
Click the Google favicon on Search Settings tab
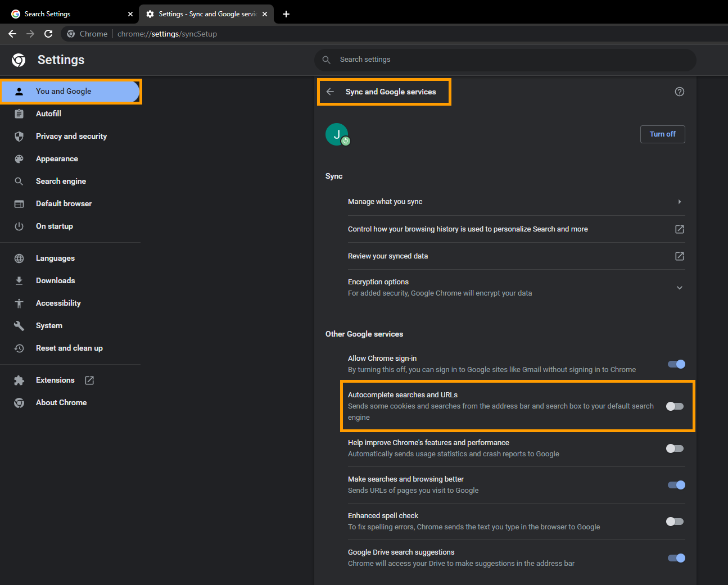tap(16, 14)
